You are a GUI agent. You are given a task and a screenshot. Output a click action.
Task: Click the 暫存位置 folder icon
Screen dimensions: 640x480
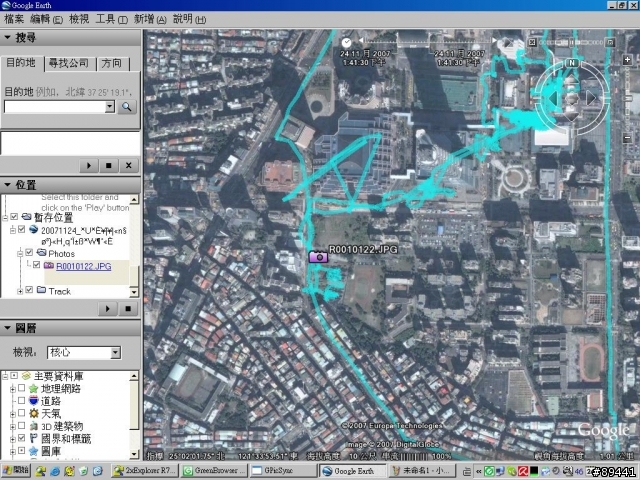[x=27, y=216]
